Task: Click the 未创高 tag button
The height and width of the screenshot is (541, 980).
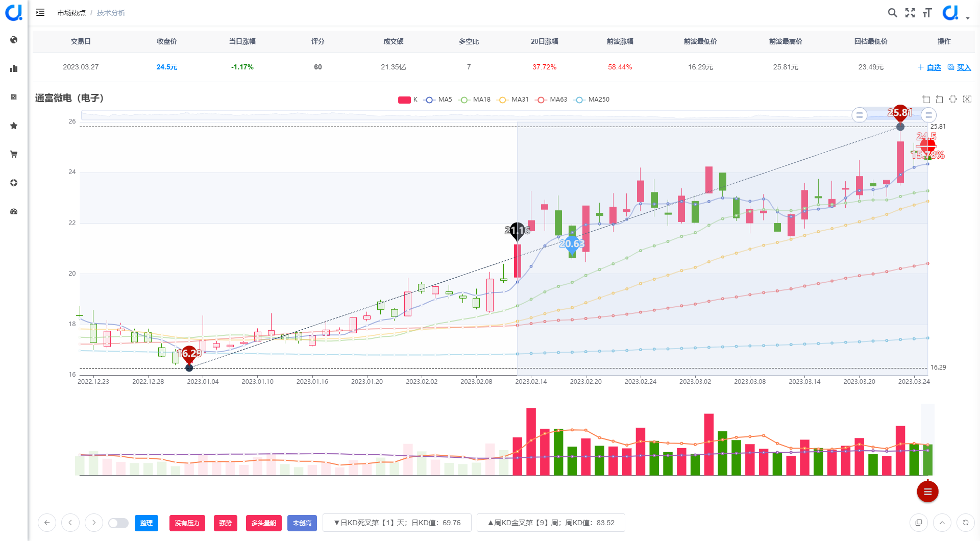Action: pos(302,523)
